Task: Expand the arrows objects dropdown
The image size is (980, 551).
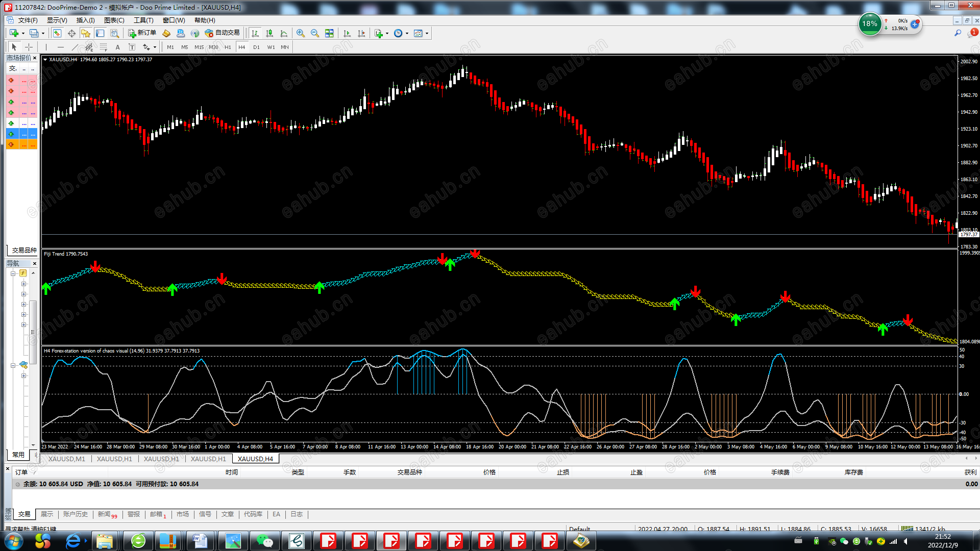Action: pos(155,47)
